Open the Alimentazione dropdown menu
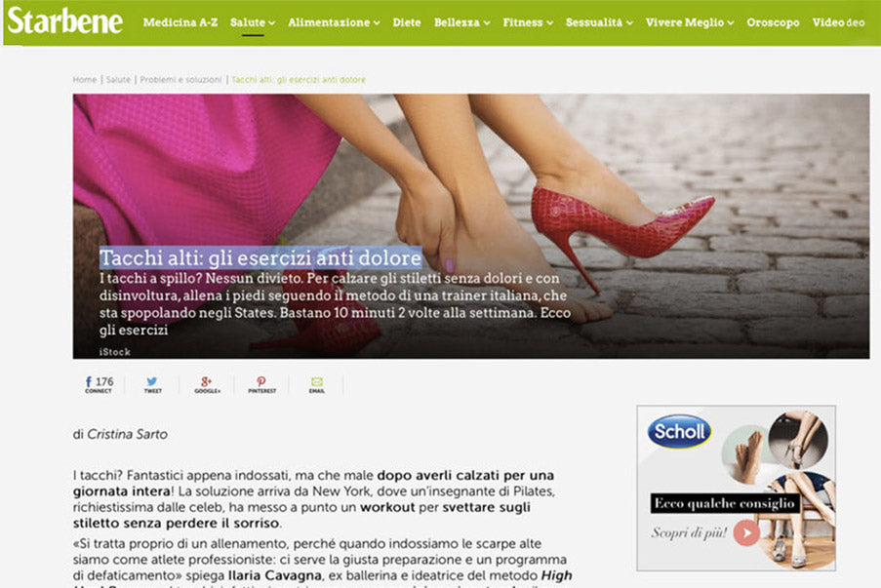The height and width of the screenshot is (588, 881). [335, 22]
